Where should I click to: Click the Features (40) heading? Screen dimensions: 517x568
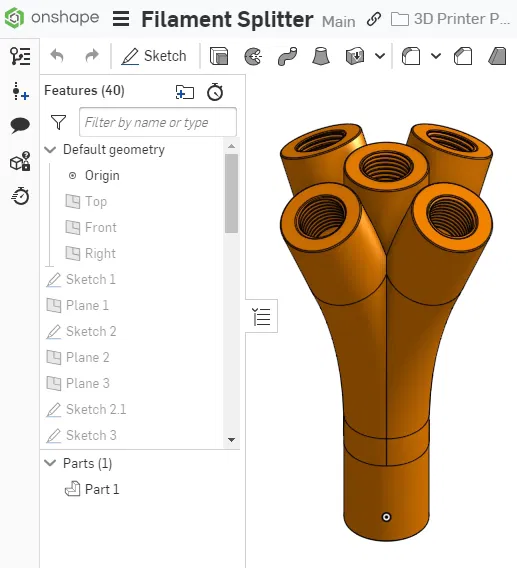[x=84, y=91]
